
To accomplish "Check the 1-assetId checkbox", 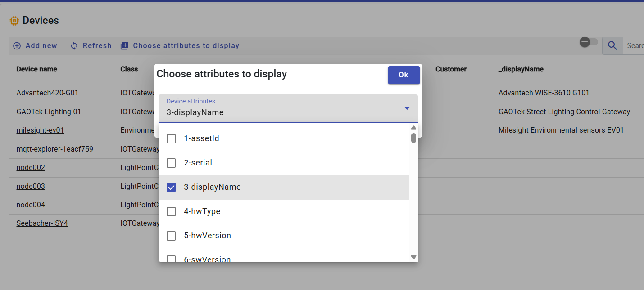I will [171, 139].
